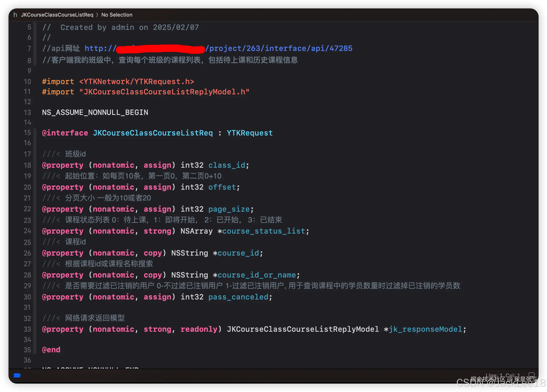This screenshot has width=547, height=392.
Task: Open the 'No Selection' symbol jump menu
Action: coord(117,15)
